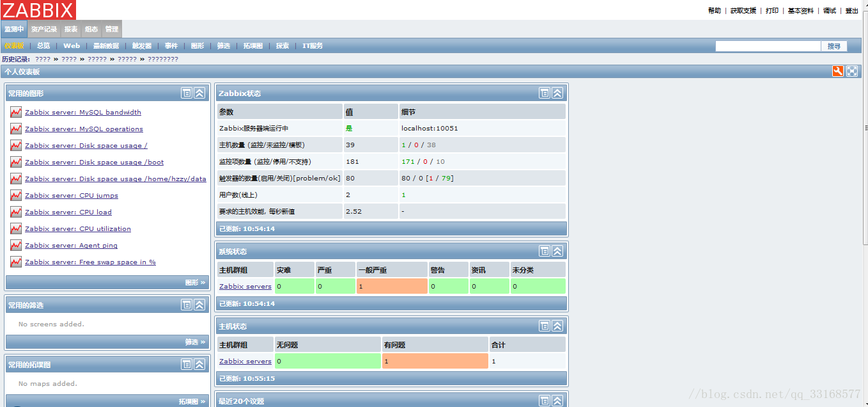Collapse the 最近20个议题 widget

[x=557, y=401]
